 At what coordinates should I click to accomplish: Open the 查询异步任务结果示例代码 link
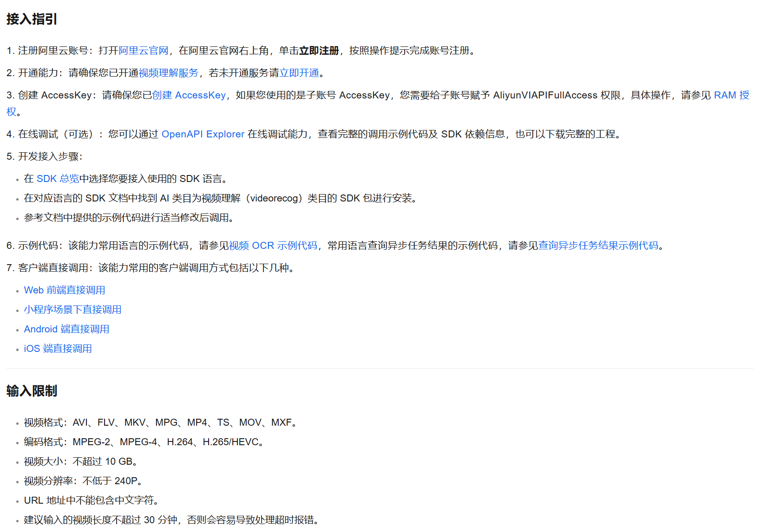[x=598, y=246]
